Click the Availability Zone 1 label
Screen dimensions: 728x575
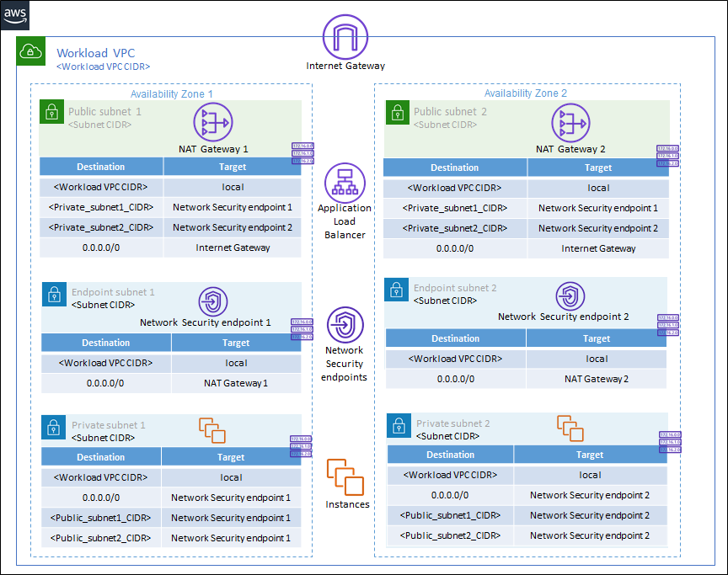[x=171, y=94]
